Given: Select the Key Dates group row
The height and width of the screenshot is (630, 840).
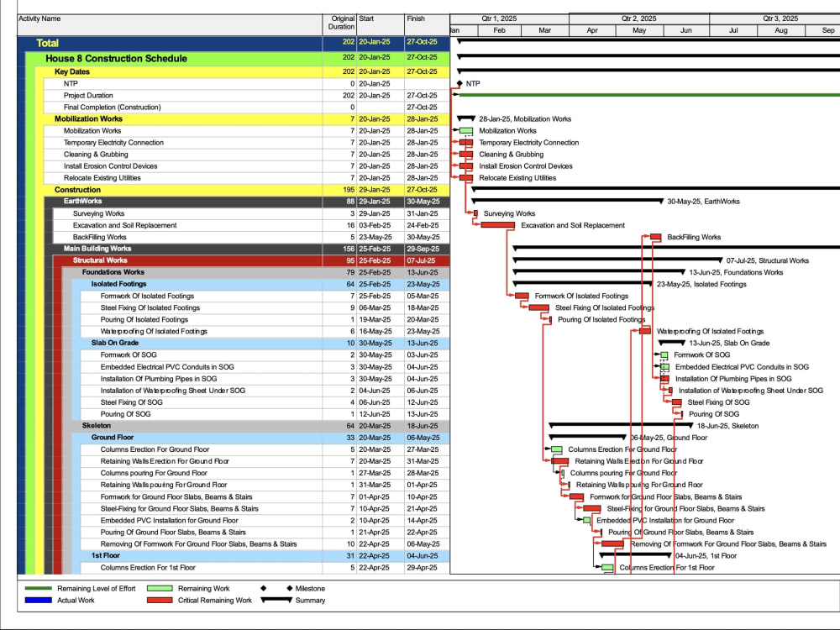Looking at the screenshot, I should coord(242,71).
